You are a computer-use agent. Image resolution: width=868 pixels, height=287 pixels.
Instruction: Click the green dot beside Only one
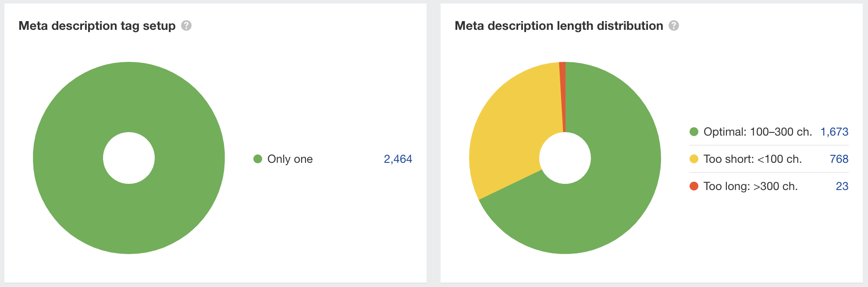(x=258, y=159)
